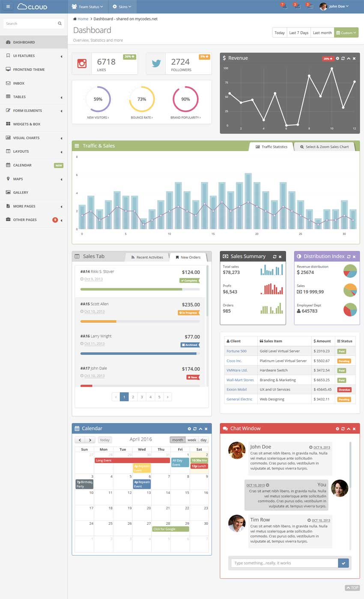Click the Instagram likes icon
The height and width of the screenshot is (599, 364).
[82, 63]
